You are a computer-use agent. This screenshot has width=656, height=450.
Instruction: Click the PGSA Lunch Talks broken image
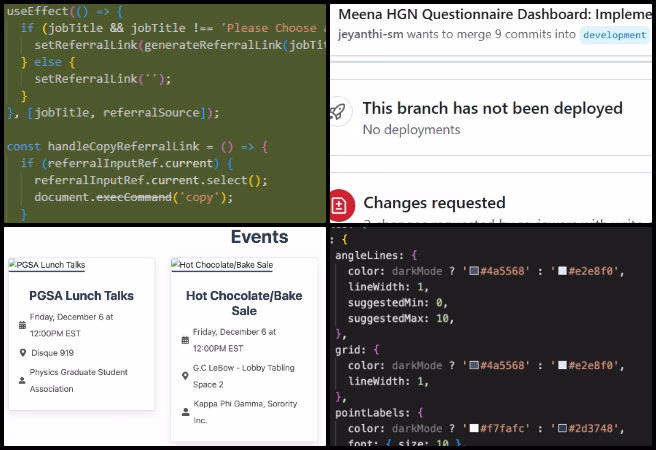[x=46, y=265]
